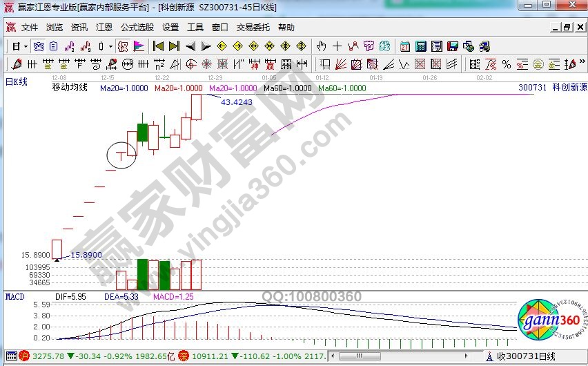
Task: Click the jump-to-first-bar green arrow icon
Action: (158, 46)
